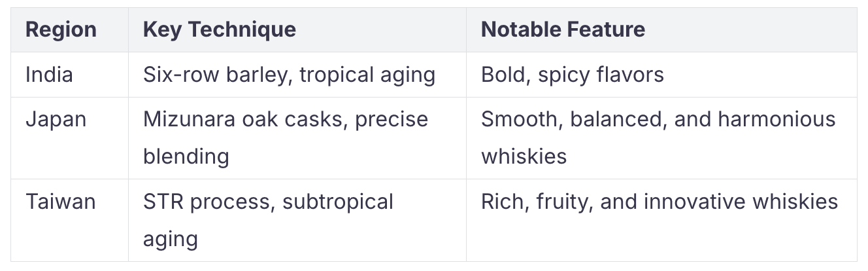Click the word aging in Taiwan row
Image resolution: width=868 pixels, height=271 pixels.
pyautogui.click(x=170, y=240)
